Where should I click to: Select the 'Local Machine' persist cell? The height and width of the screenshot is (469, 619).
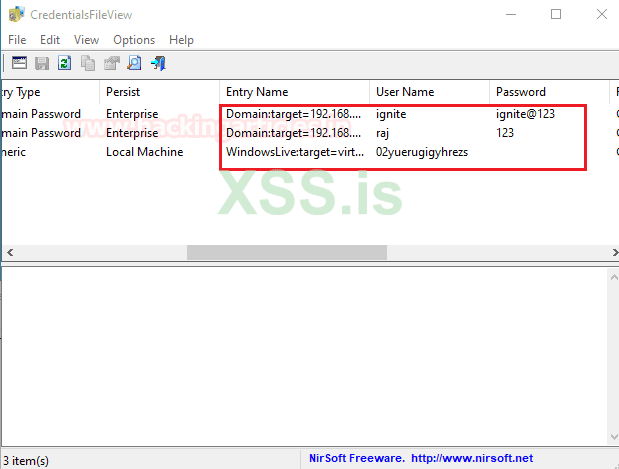click(x=144, y=152)
